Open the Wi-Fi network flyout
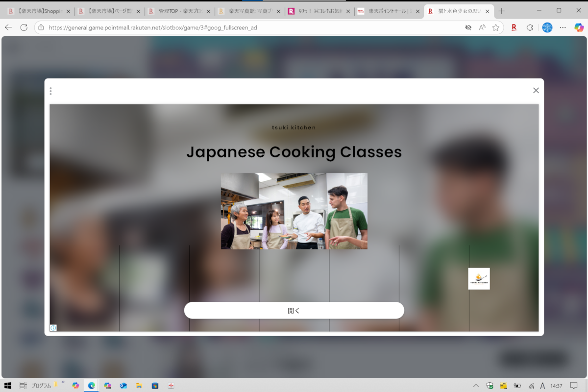 (x=531, y=386)
